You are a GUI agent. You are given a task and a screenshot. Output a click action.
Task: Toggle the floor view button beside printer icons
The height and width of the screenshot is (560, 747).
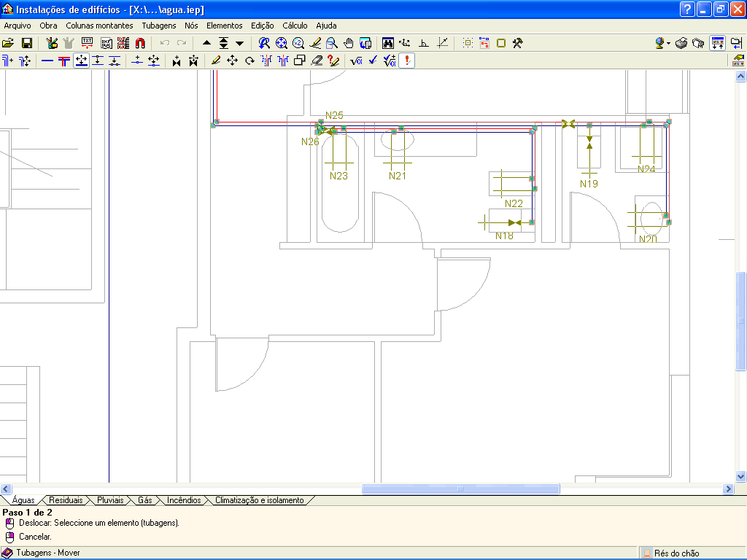tap(717, 43)
